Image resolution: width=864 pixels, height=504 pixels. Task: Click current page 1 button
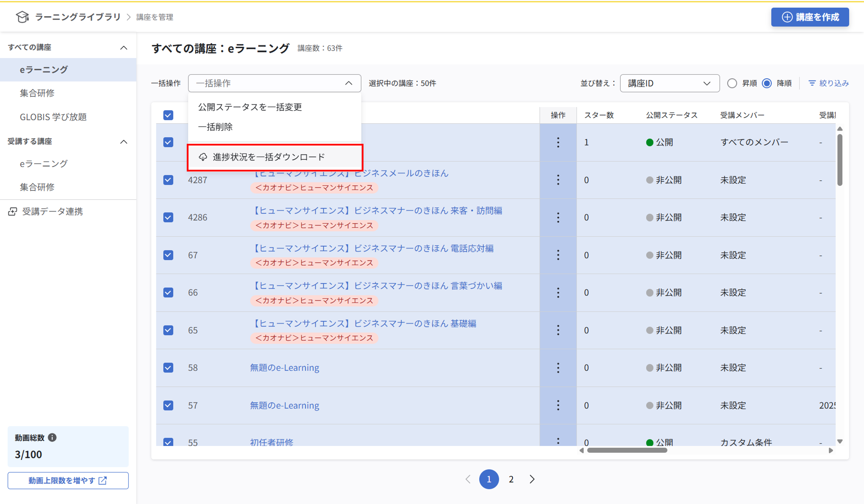click(x=489, y=479)
